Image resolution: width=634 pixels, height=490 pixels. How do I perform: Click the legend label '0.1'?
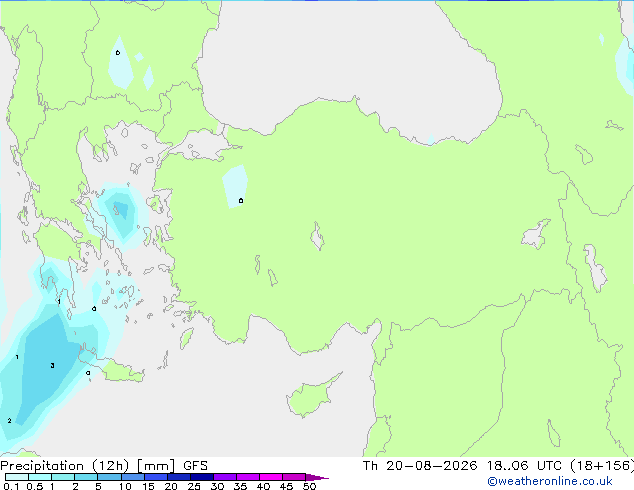tap(11, 486)
